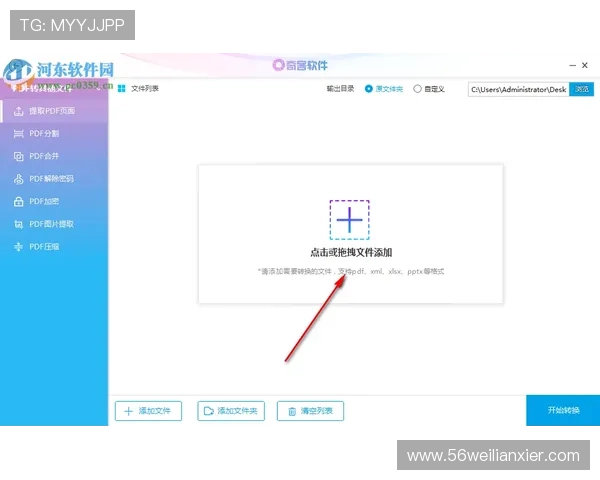
Task: Open the 提取PDF页面 sidebar item
Action: [x=51, y=111]
